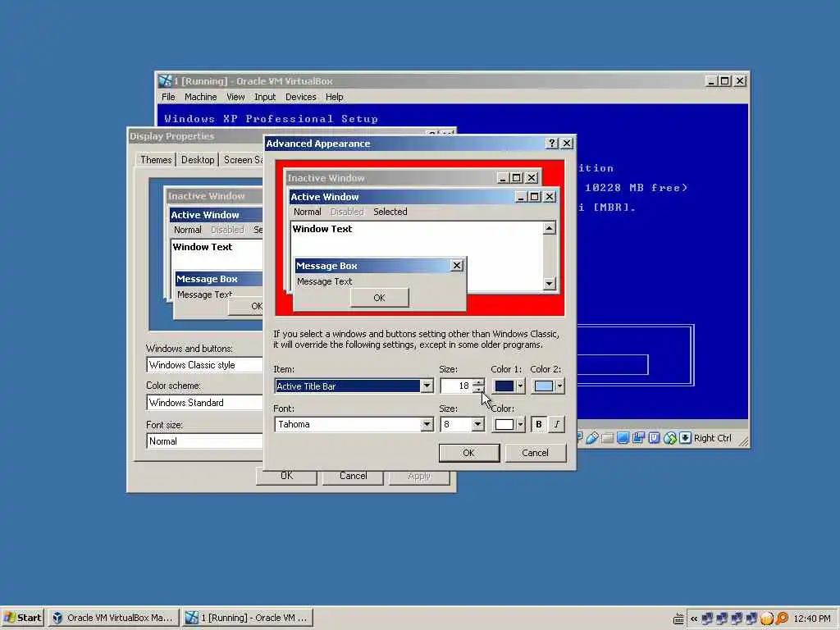This screenshot has width=840, height=630.
Task: Open the File menu in VirtualBox window
Action: point(168,97)
